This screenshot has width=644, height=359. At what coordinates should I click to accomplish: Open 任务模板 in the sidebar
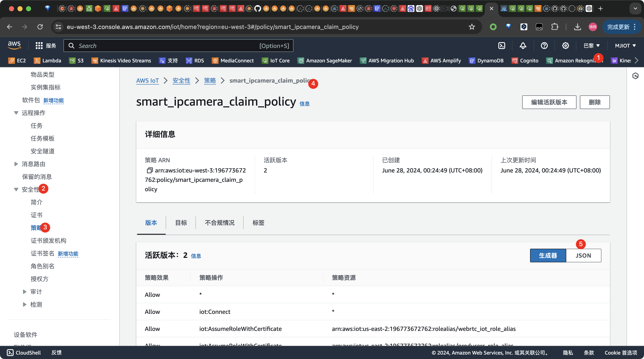click(x=43, y=138)
